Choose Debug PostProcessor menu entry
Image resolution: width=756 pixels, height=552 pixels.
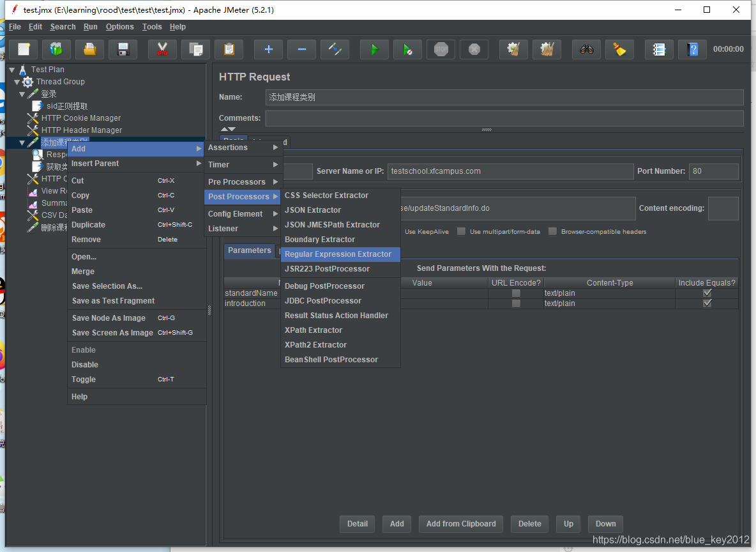(340, 286)
